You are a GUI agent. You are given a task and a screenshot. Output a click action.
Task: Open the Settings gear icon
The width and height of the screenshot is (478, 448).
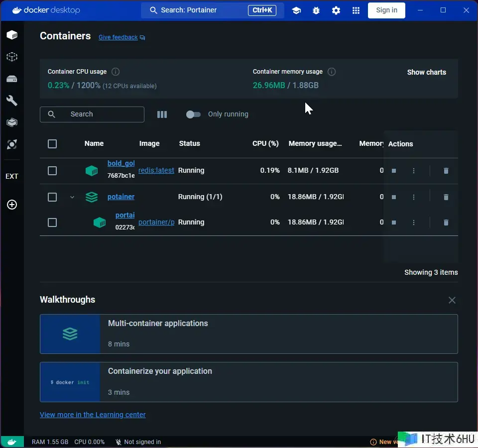(336, 10)
